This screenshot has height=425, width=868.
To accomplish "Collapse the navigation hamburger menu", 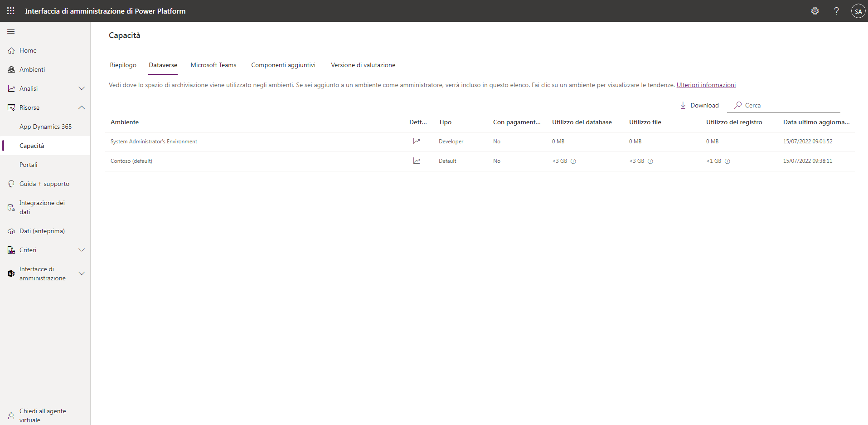I will tap(11, 32).
